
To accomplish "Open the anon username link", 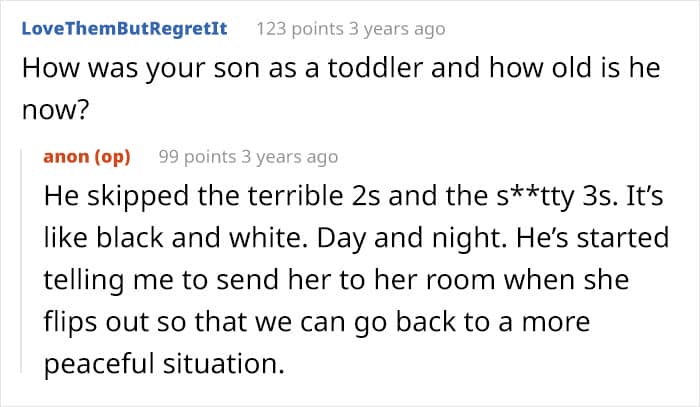I will click(x=66, y=157).
